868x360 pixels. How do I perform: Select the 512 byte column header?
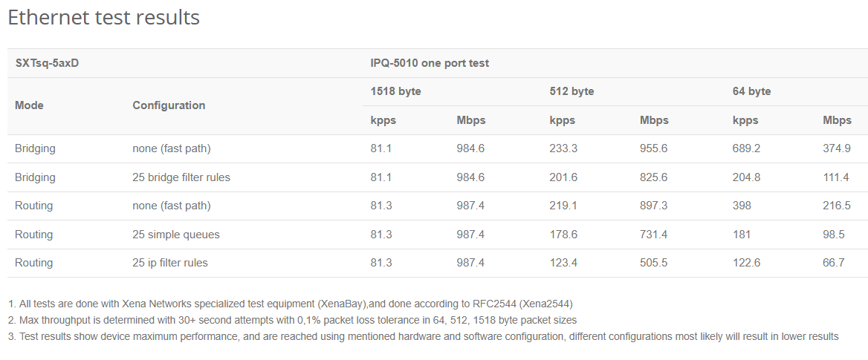tap(571, 91)
